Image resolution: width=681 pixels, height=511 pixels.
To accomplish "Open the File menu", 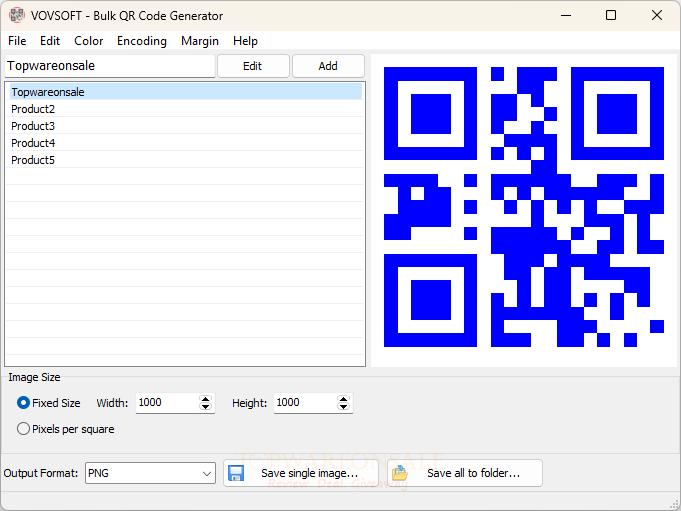I will tap(17, 41).
